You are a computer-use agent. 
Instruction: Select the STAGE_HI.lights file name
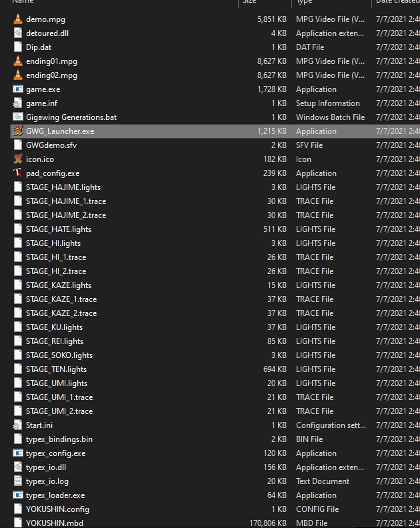[53, 243]
